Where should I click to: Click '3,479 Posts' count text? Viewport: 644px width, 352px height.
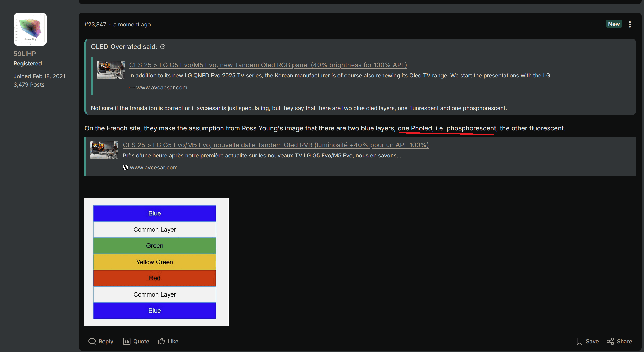tap(29, 85)
